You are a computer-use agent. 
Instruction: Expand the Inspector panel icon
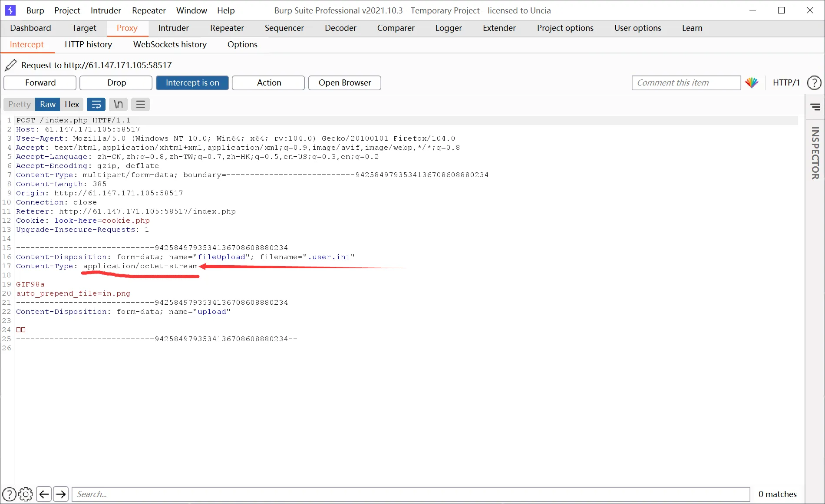(x=815, y=106)
